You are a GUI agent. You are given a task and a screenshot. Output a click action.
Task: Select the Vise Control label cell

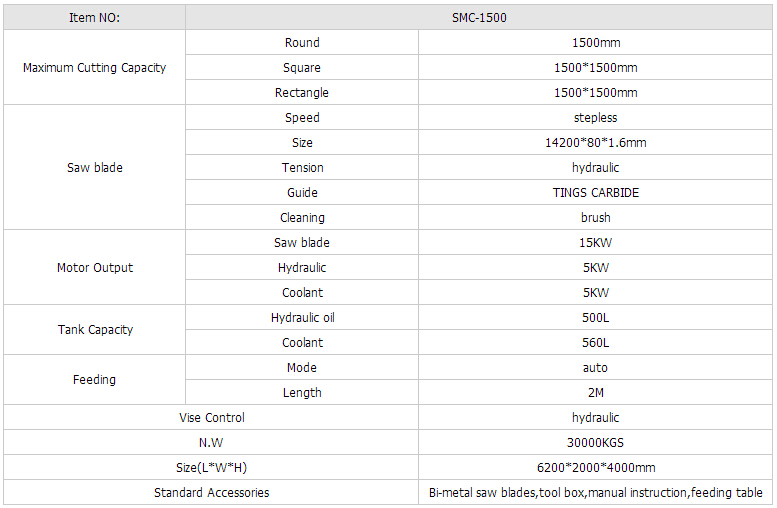click(211, 418)
